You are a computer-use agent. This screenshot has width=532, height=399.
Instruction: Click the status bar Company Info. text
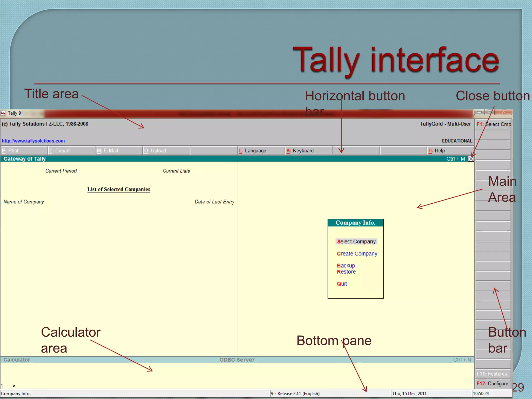[16, 394]
